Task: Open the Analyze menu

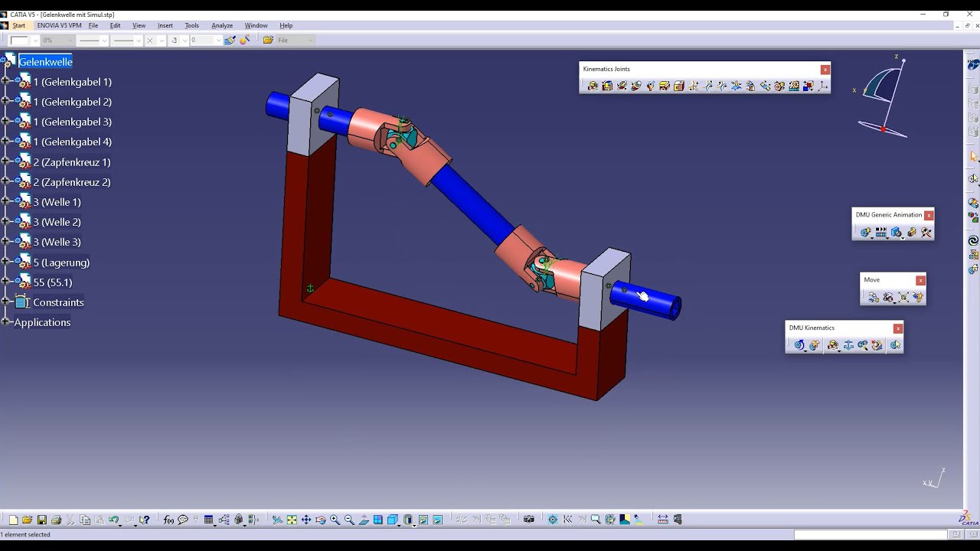Action: [x=222, y=25]
